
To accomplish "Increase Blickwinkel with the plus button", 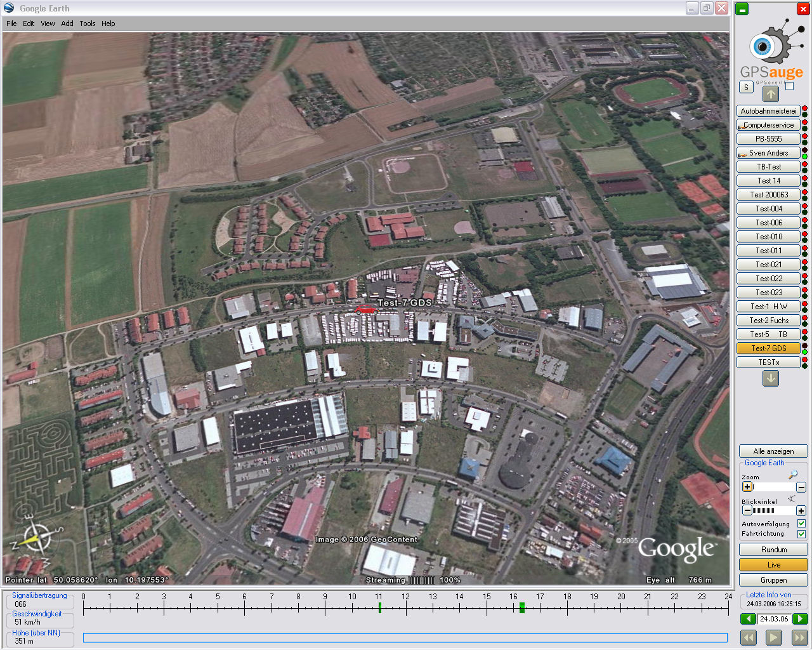I will (801, 510).
